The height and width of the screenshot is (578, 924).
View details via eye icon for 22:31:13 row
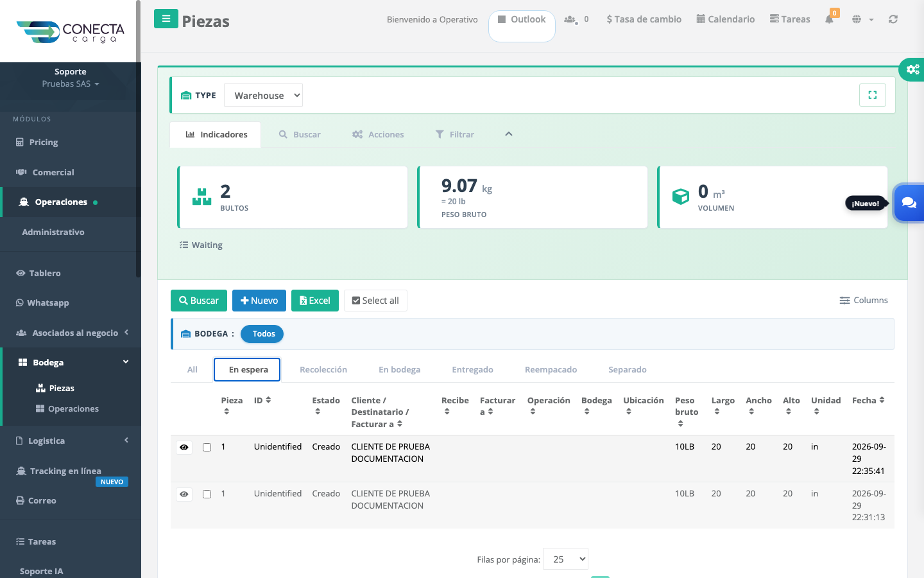(184, 494)
